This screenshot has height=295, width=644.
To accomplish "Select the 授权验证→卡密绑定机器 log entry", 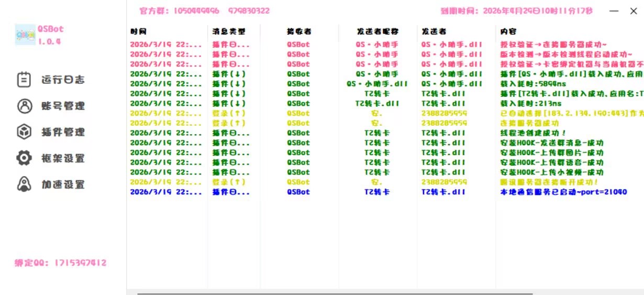I will click(x=385, y=64).
